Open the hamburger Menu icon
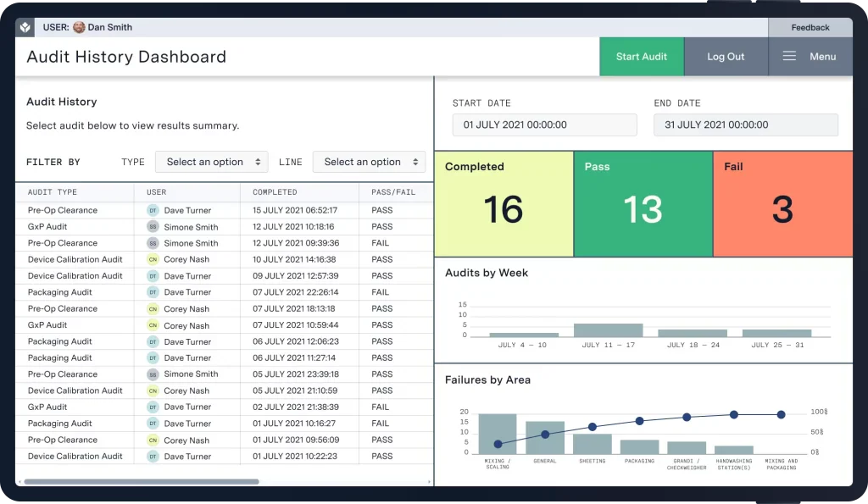The height and width of the screenshot is (504, 868). tap(789, 56)
